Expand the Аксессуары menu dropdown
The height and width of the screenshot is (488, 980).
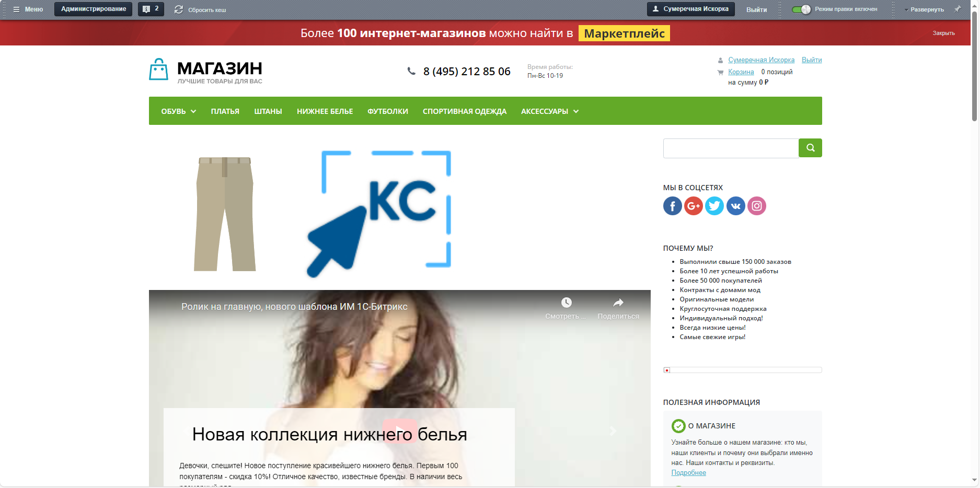tap(576, 111)
